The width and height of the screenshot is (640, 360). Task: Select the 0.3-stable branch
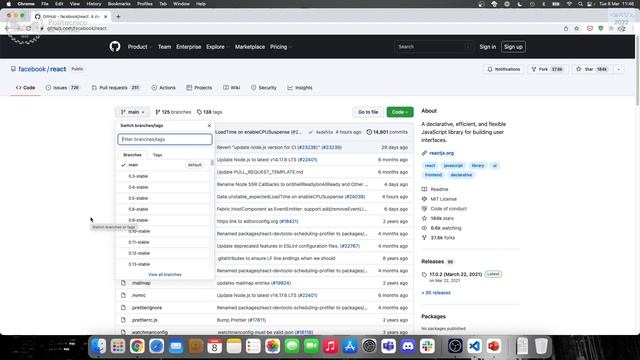(x=163, y=176)
